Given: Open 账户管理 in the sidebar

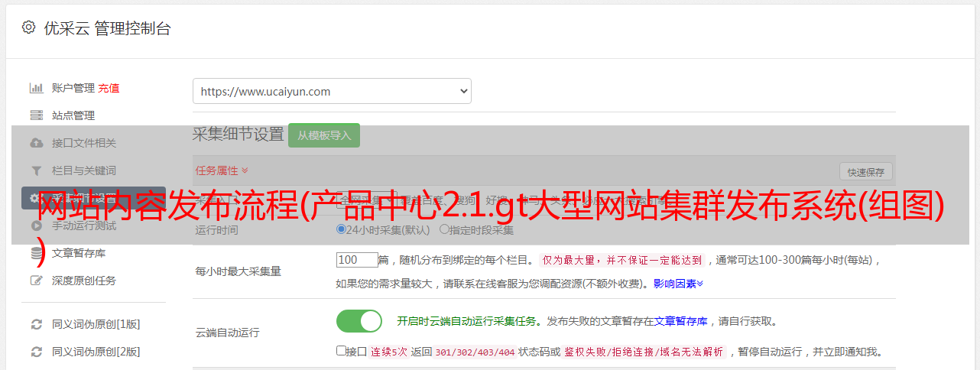Looking at the screenshot, I should pyautogui.click(x=73, y=88).
